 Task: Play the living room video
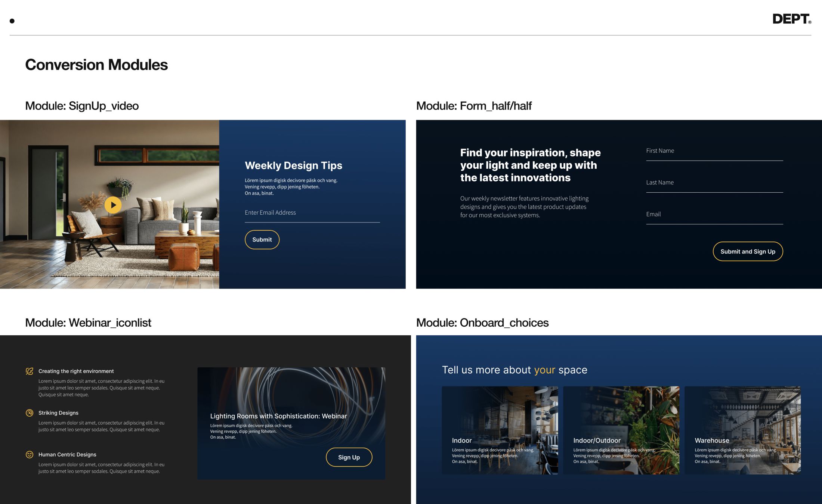tap(113, 205)
